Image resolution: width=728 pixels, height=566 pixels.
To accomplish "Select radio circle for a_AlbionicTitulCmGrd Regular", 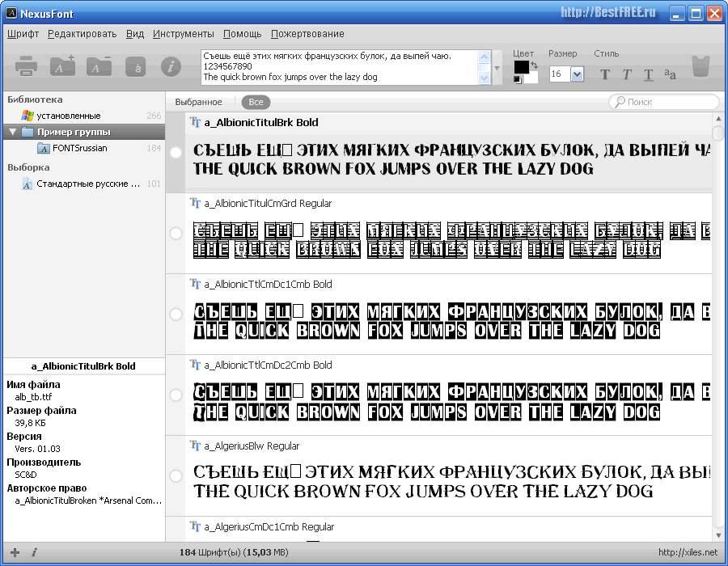I will coord(176,233).
